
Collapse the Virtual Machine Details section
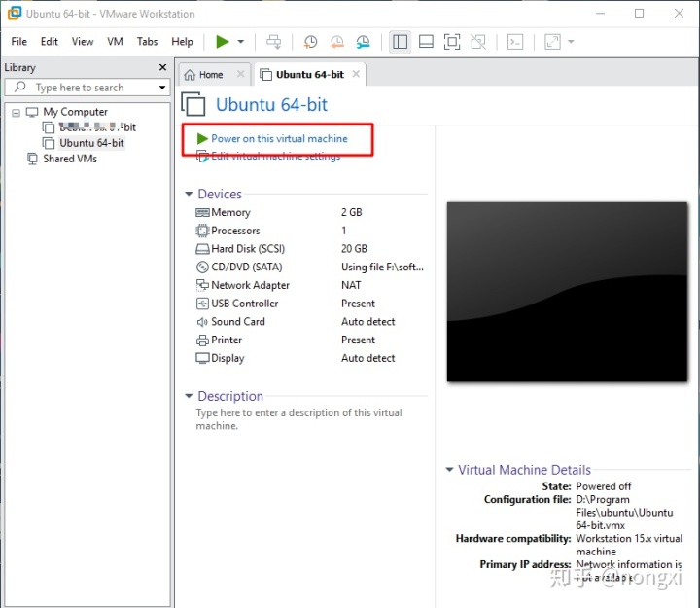tap(449, 470)
